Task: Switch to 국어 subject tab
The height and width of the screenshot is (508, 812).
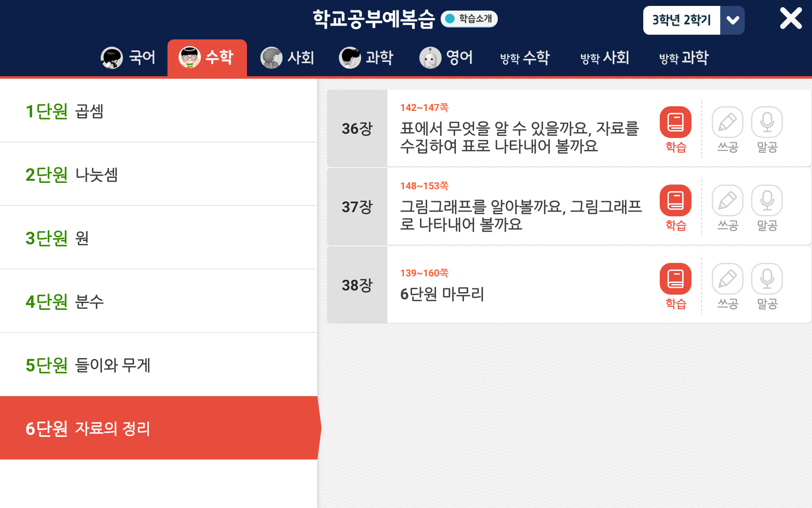Action: tap(129, 58)
